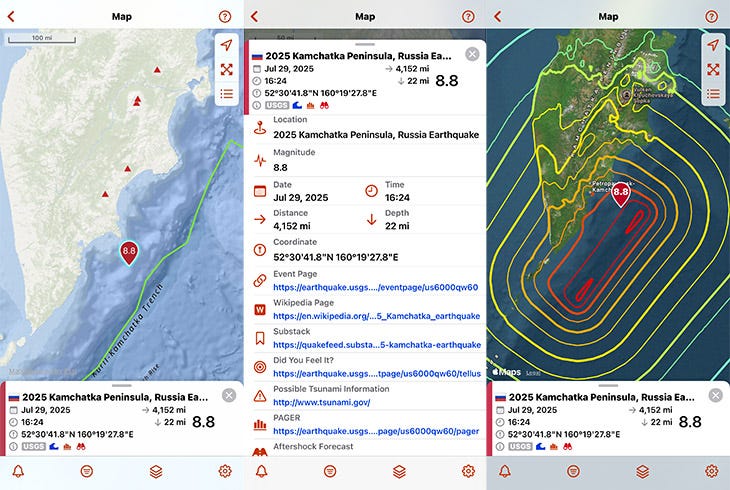Close the right screen earthquake card
Screen dimensions: 730x490
[716, 395]
